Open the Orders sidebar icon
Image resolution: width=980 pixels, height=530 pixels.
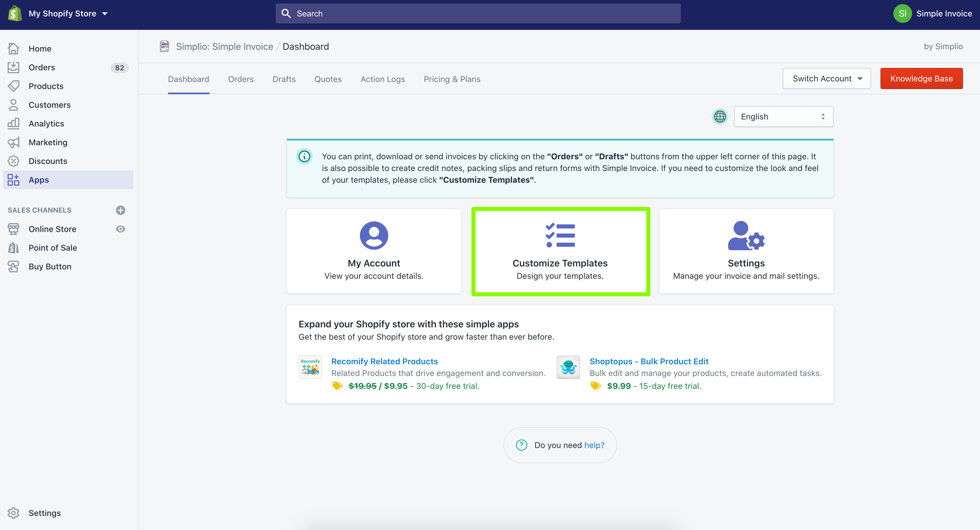click(x=14, y=67)
